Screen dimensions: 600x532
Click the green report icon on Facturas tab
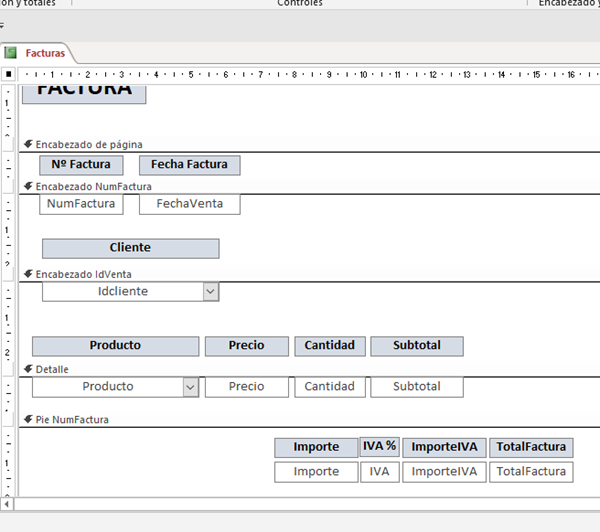pyautogui.click(x=10, y=53)
